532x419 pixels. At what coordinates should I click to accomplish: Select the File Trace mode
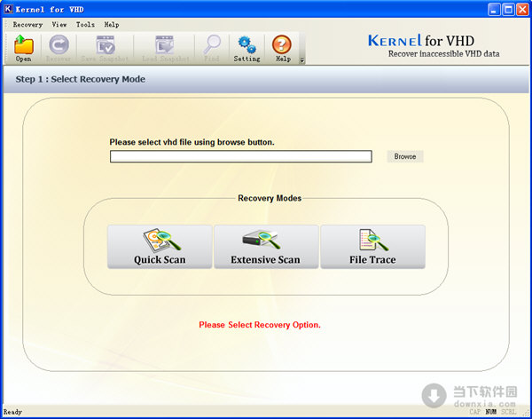(372, 247)
